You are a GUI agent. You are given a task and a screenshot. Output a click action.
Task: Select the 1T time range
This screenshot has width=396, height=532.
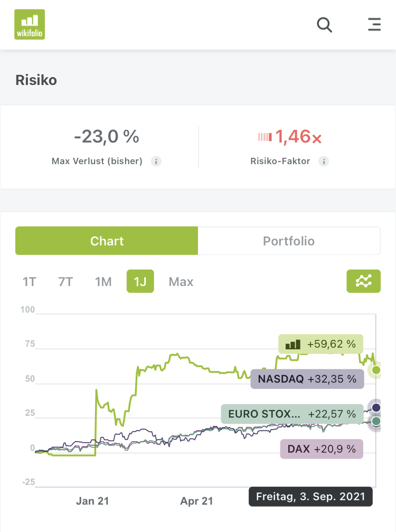29,281
